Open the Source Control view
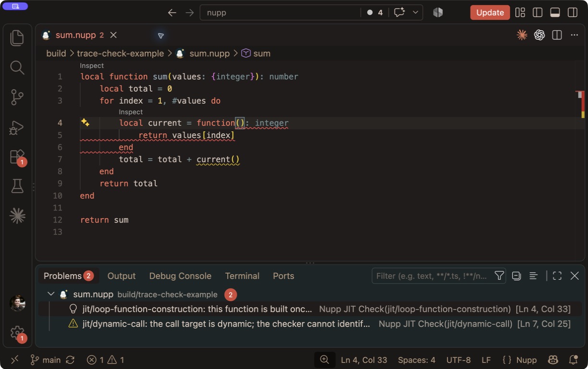 [x=17, y=98]
